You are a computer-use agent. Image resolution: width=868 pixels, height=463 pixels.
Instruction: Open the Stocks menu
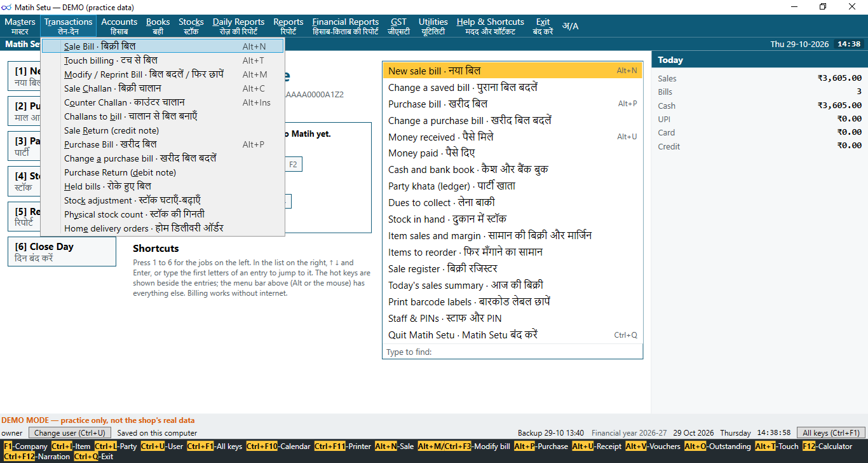click(x=191, y=26)
